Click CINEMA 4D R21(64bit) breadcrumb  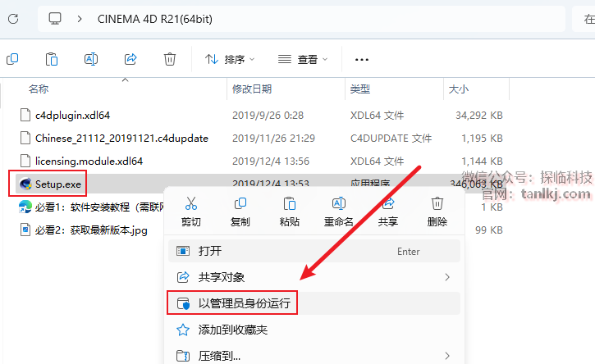click(x=155, y=19)
